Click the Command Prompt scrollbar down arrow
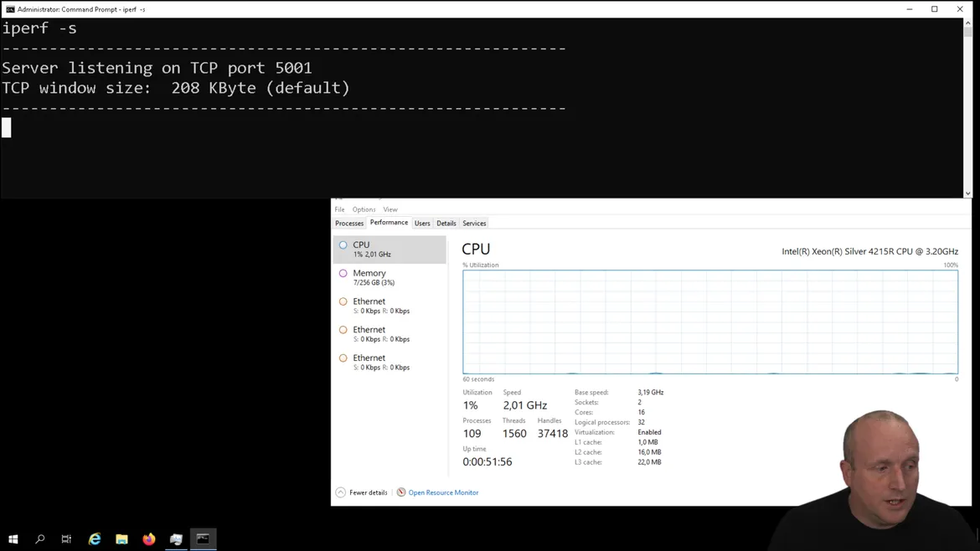Viewport: 980px width, 551px height. (x=967, y=193)
